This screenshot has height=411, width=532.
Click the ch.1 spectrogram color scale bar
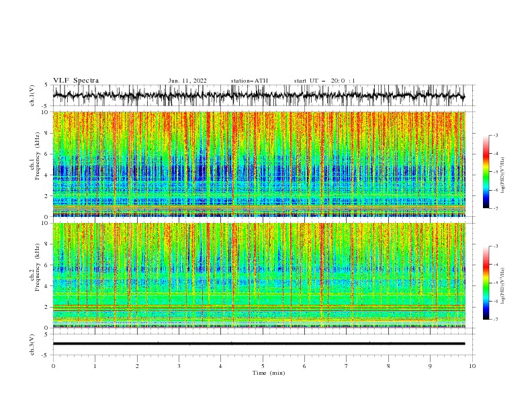pos(486,172)
